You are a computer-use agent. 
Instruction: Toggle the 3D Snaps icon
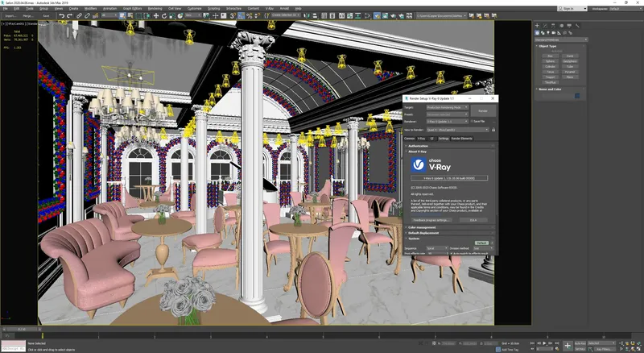pyautogui.click(x=233, y=16)
